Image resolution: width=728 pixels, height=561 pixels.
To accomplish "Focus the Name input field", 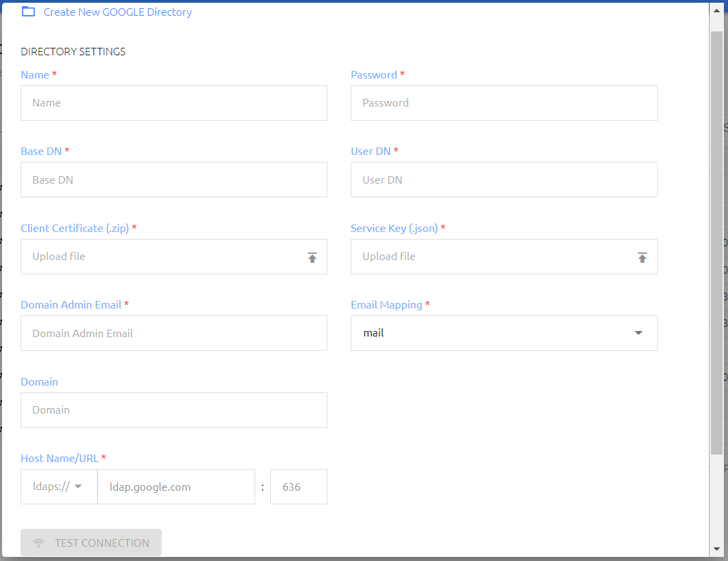I will coord(174,103).
